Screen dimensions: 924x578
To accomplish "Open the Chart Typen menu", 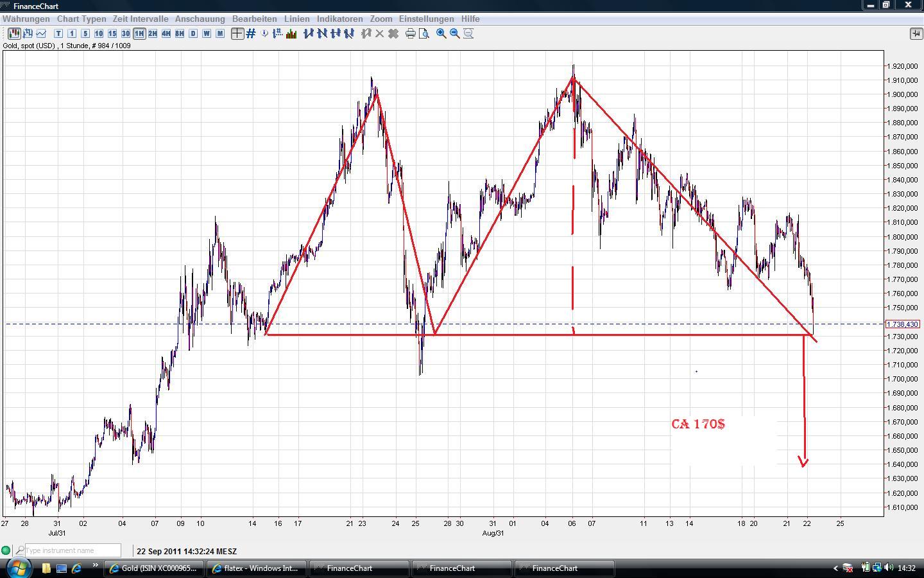I will pos(81,19).
